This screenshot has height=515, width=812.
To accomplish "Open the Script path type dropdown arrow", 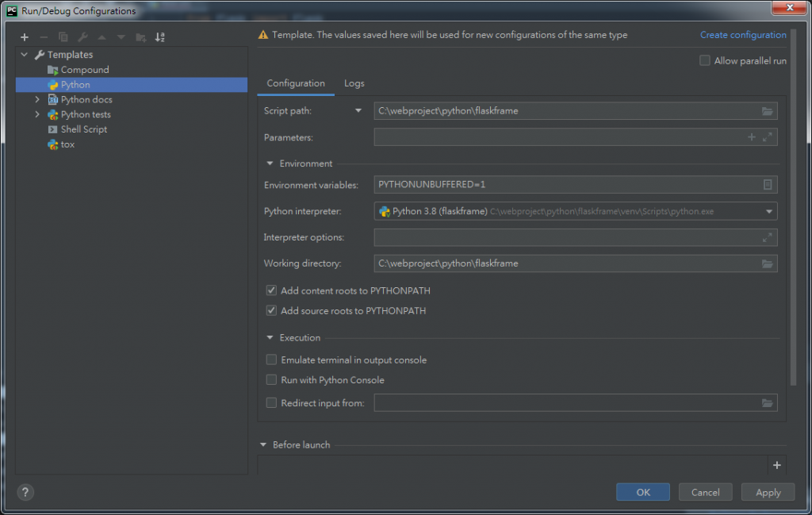I will click(x=358, y=111).
